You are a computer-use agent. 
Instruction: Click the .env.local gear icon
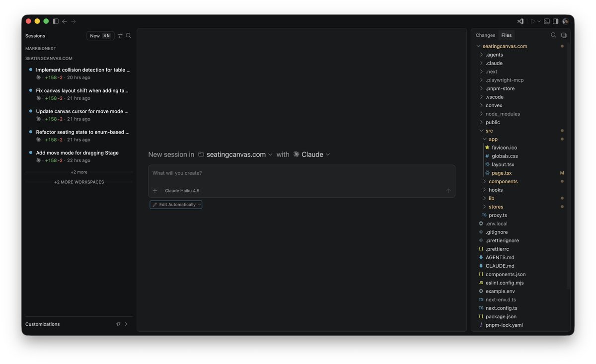481,223
